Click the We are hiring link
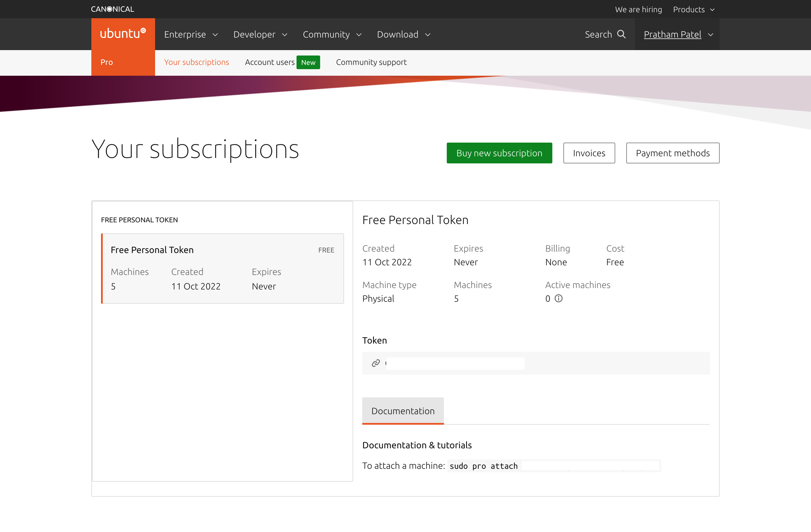 (638, 9)
